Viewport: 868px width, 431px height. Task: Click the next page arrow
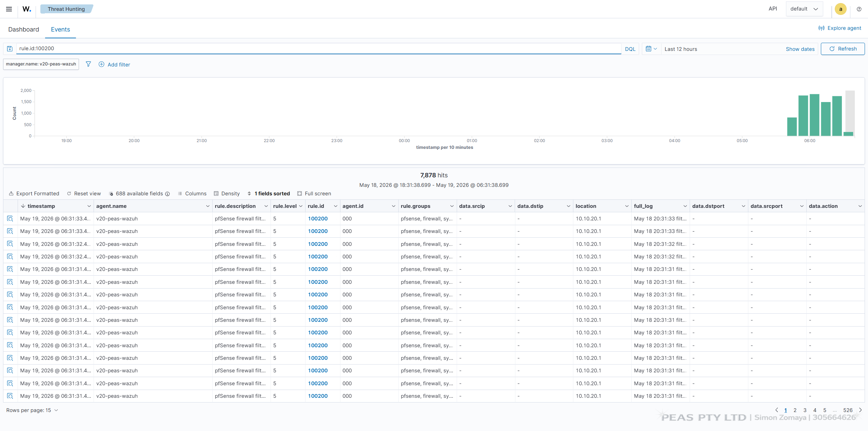[x=861, y=410]
